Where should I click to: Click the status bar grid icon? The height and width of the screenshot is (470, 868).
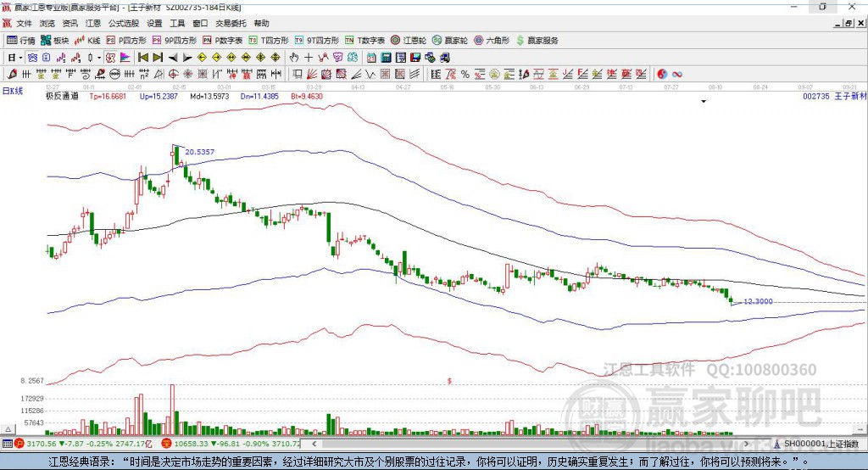pyautogui.click(x=7, y=444)
